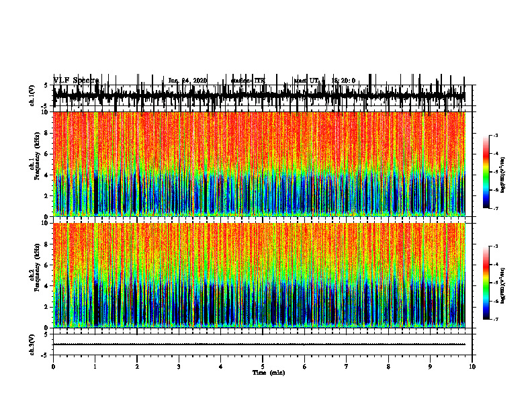Click the 'Time (min)' axis title

tap(269, 373)
